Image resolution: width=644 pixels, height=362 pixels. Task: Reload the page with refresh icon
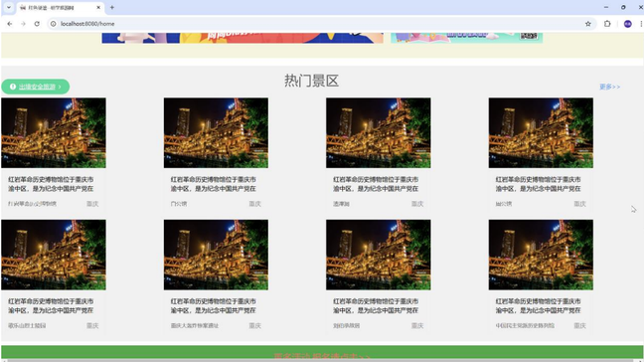(x=37, y=24)
